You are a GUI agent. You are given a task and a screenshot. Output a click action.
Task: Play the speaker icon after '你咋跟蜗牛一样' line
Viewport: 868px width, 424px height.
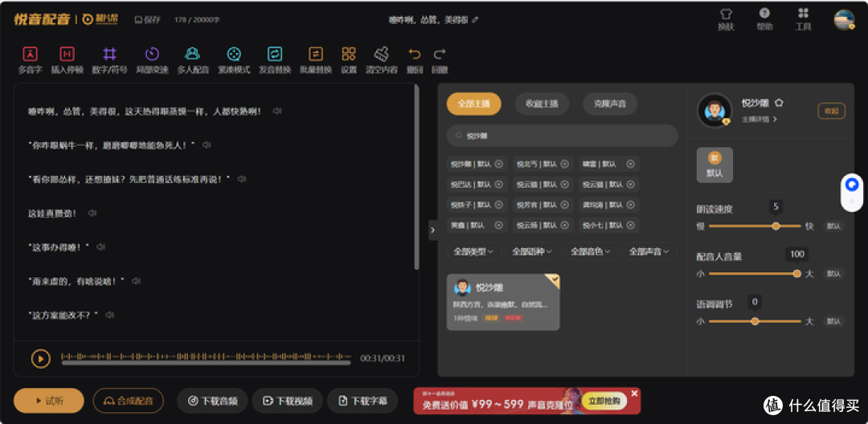point(207,145)
